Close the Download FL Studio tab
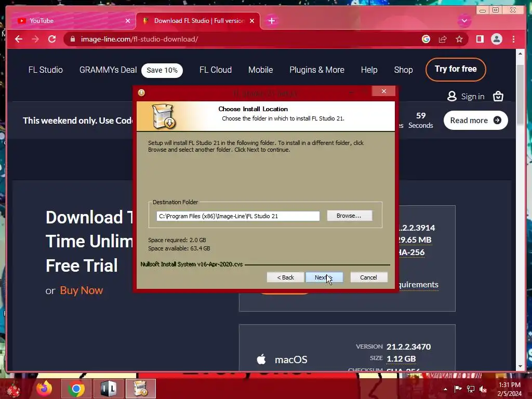The width and height of the screenshot is (532, 399). pos(252,21)
